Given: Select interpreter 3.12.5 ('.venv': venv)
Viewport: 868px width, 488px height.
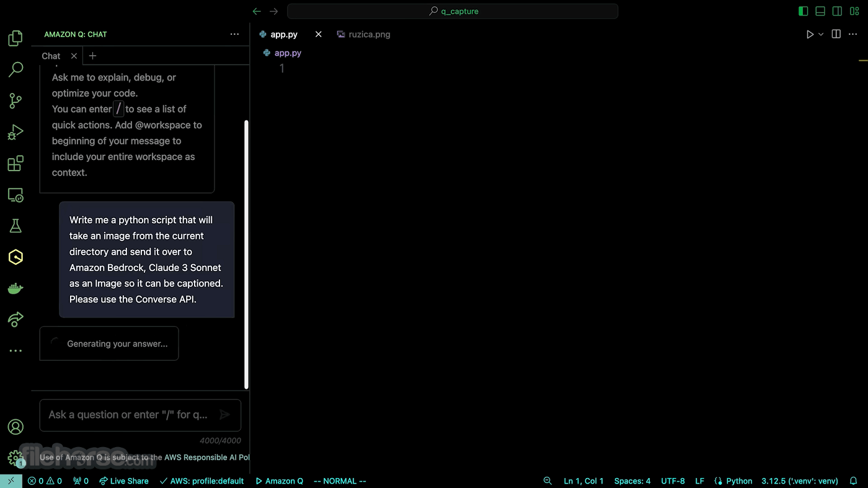Looking at the screenshot, I should pyautogui.click(x=800, y=481).
